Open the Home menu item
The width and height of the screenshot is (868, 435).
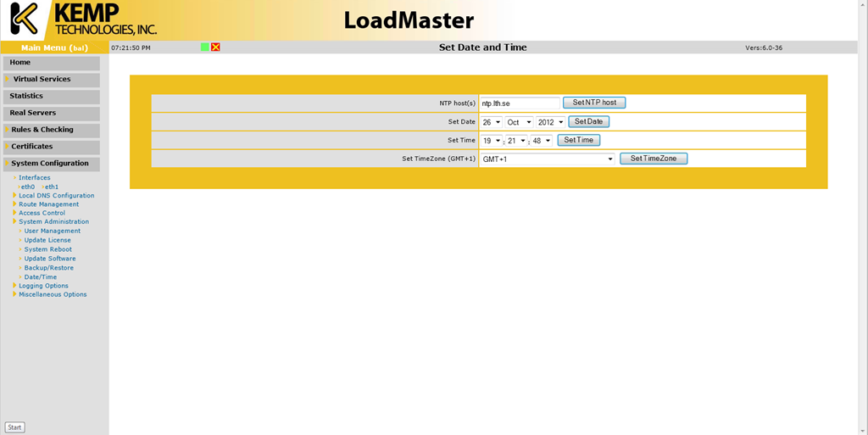click(x=52, y=63)
